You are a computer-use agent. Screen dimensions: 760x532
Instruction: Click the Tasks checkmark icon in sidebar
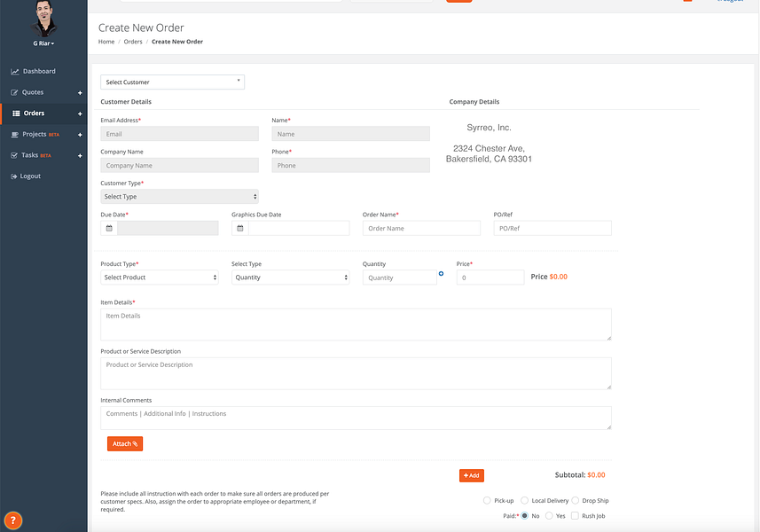[14, 155]
